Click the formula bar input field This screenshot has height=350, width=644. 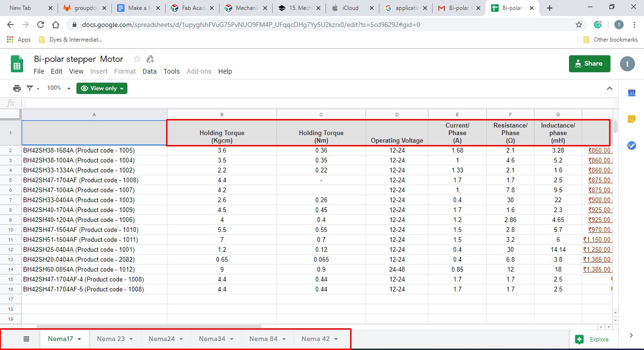click(x=317, y=103)
